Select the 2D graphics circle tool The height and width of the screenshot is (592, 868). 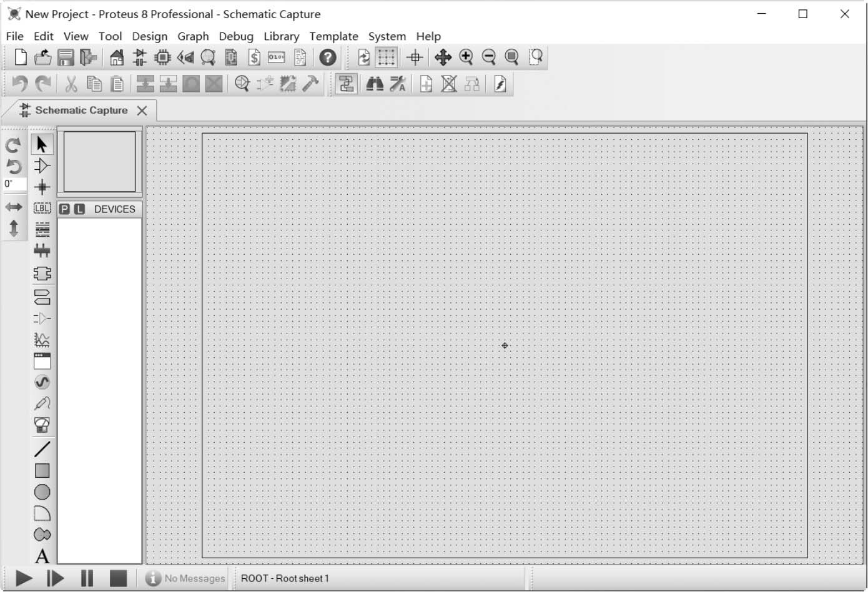click(x=42, y=492)
